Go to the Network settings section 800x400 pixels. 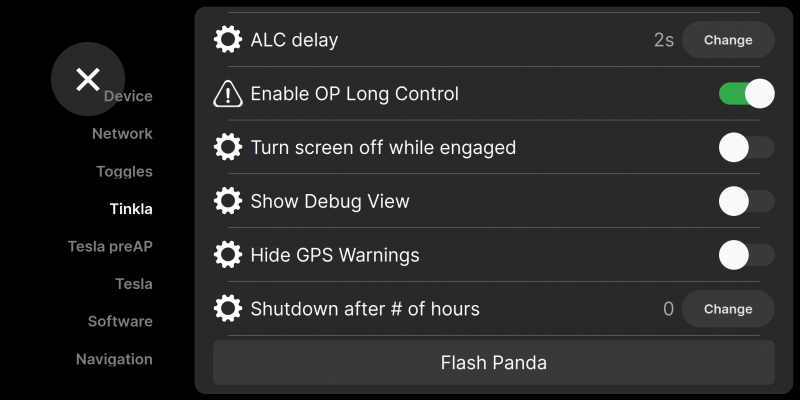coord(122,134)
